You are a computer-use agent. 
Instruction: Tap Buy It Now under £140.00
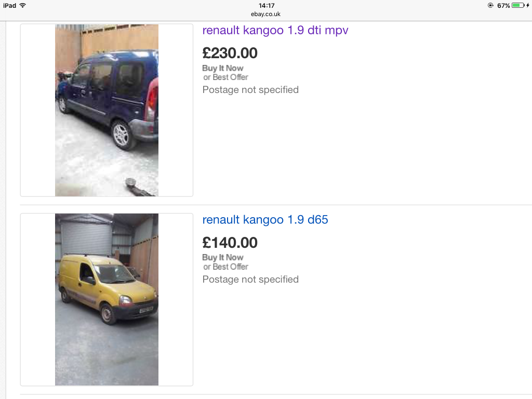(222, 258)
